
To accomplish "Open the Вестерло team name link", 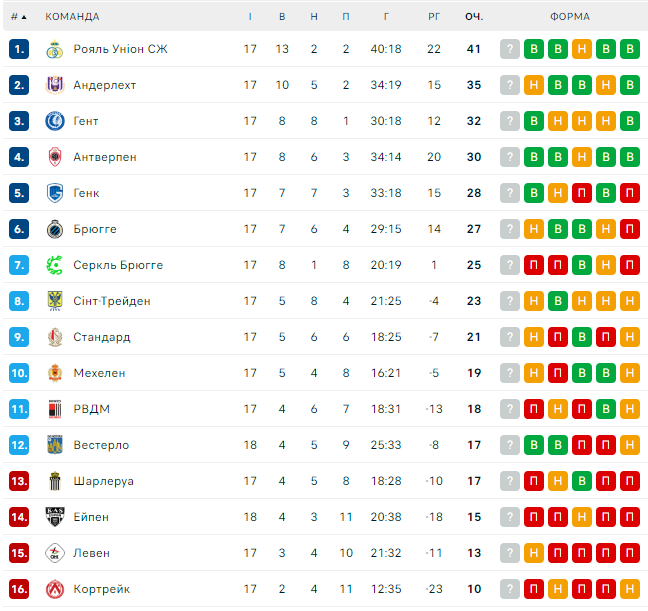I will pos(101,445).
